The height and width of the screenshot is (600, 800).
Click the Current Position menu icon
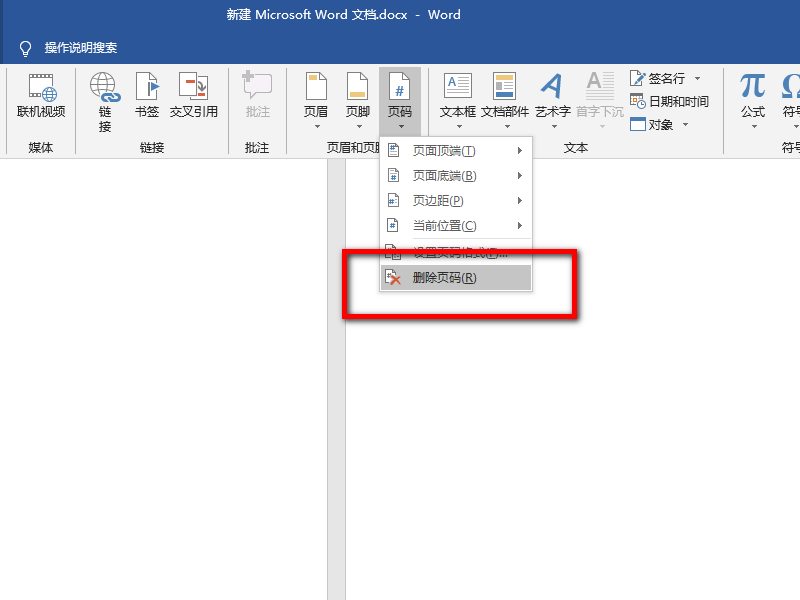click(x=393, y=226)
